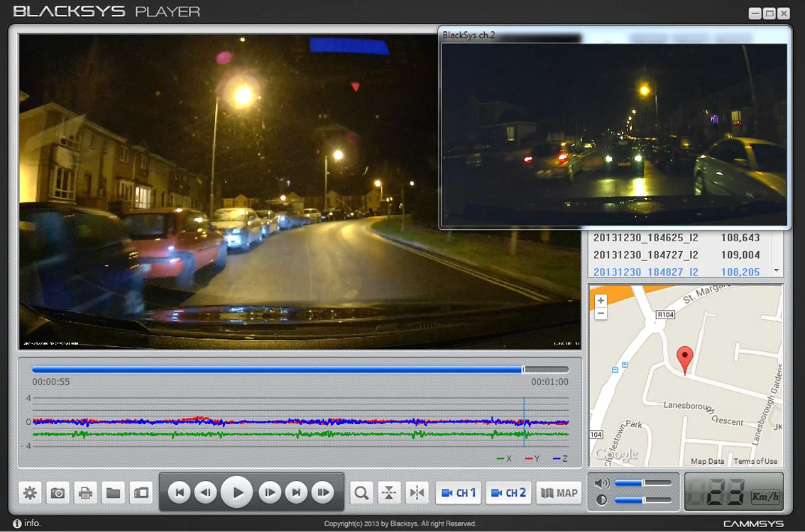Viewport: 805px width, 532px height.
Task: Start playback with the Play button
Action: (x=236, y=492)
